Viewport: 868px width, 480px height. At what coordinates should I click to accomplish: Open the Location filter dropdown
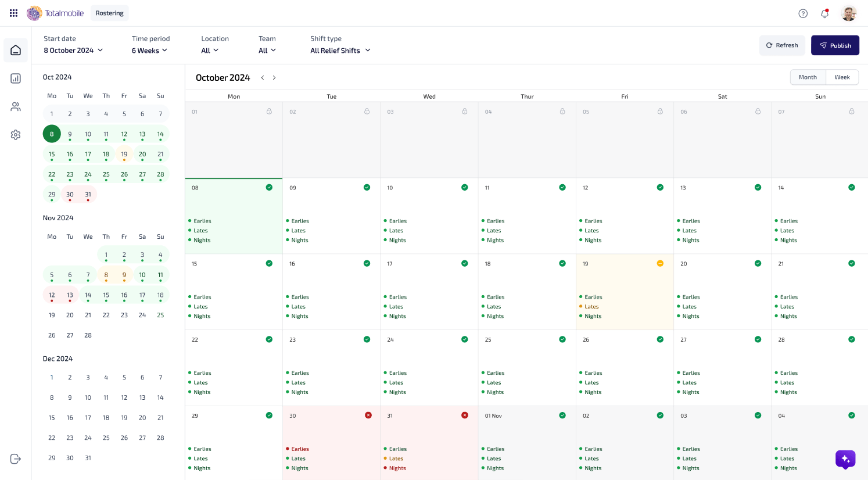210,51
